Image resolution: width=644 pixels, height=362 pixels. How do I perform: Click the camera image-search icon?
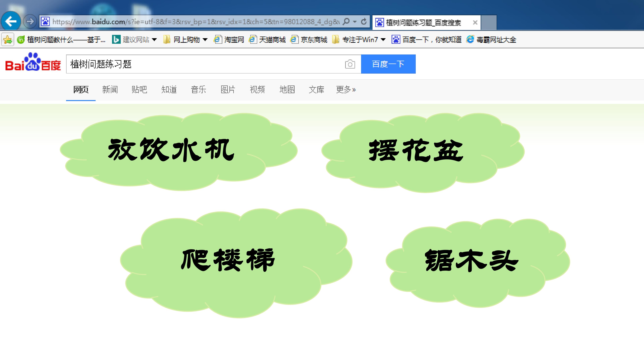350,64
